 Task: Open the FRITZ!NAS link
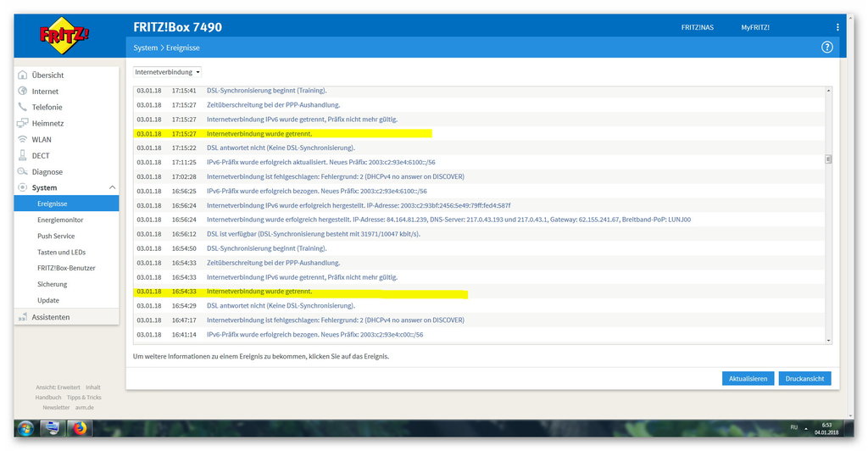(698, 27)
